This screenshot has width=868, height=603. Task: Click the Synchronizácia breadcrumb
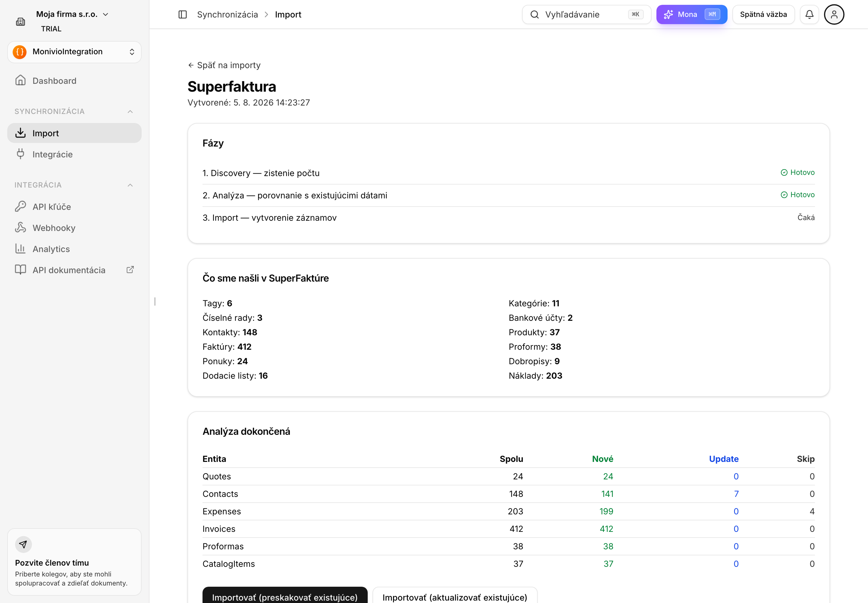(227, 15)
